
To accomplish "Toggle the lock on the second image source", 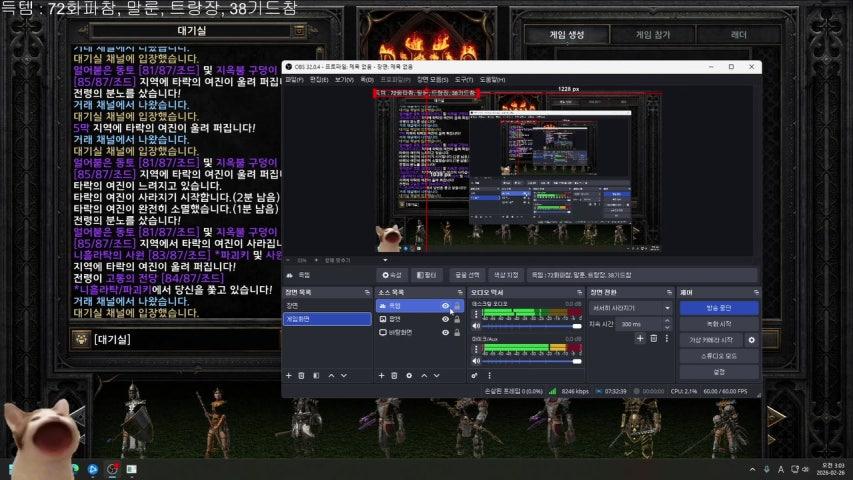I will pos(457,319).
